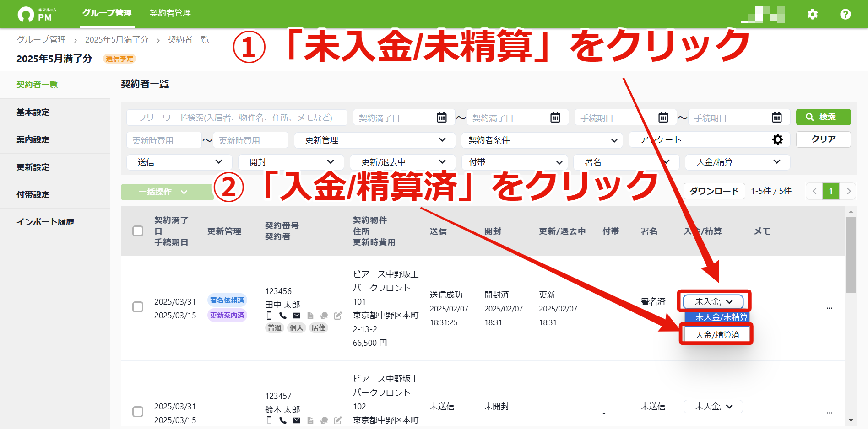This screenshot has width=868, height=429.
Task: Click page 1 pagination button
Action: click(831, 191)
